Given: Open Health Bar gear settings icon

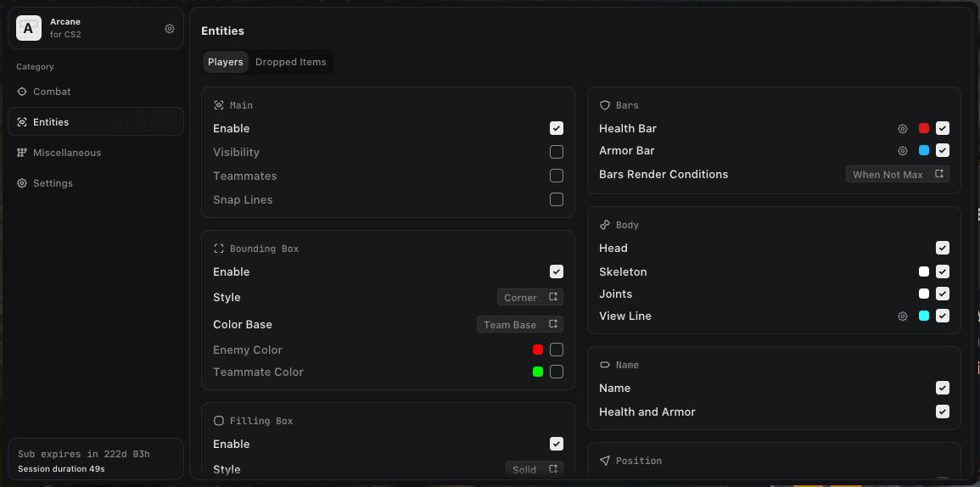Looking at the screenshot, I should pos(903,129).
